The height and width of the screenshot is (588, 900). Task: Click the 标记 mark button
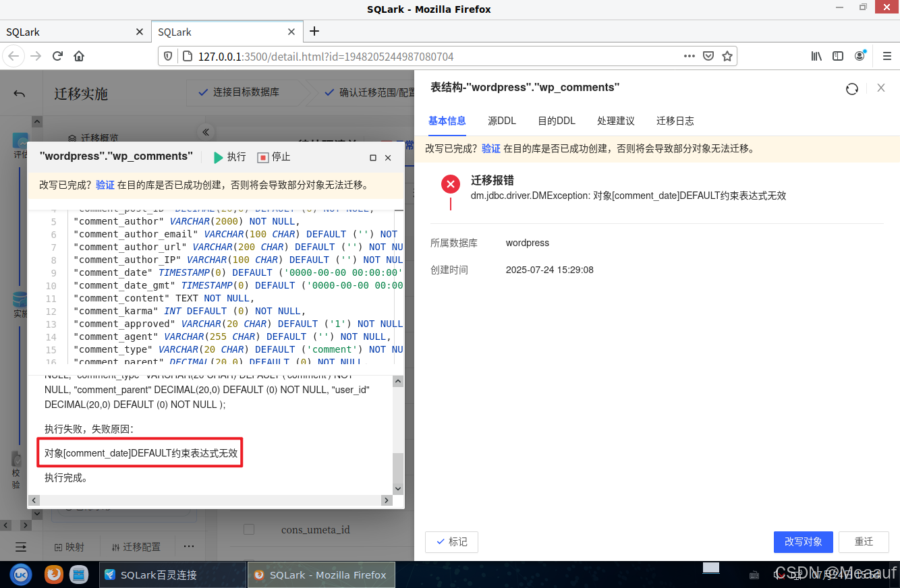pos(451,541)
